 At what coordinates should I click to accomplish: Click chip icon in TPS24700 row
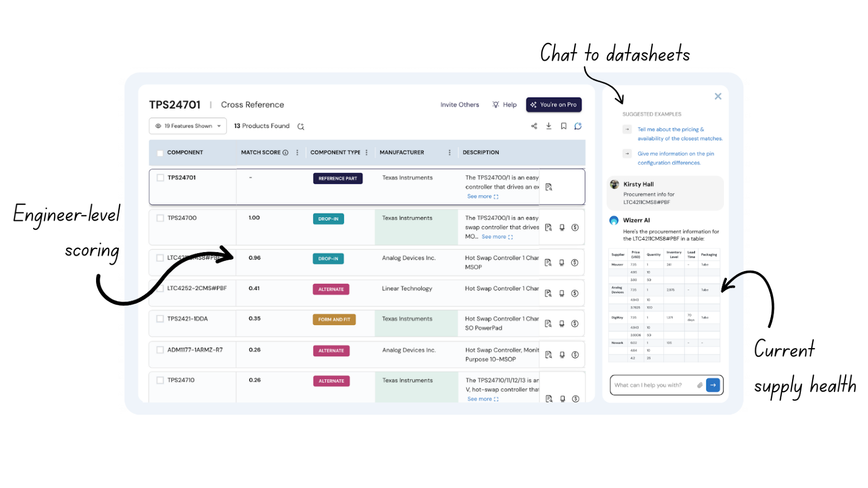562,228
